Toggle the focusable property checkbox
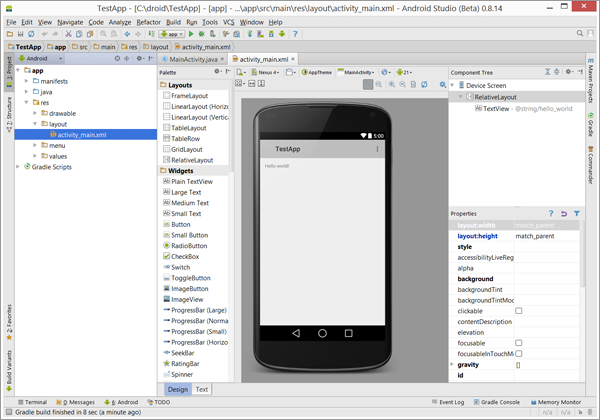Image resolution: width=600 pixels, height=420 pixels. click(518, 343)
